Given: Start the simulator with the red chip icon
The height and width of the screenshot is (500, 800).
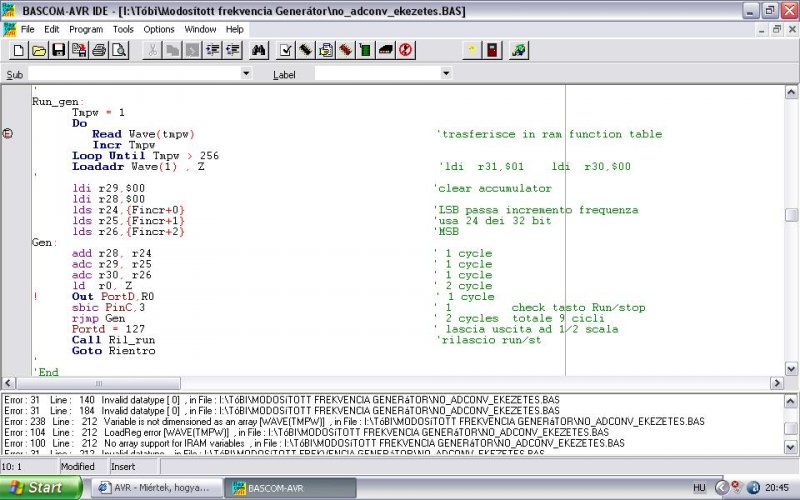Looking at the screenshot, I should point(345,50).
